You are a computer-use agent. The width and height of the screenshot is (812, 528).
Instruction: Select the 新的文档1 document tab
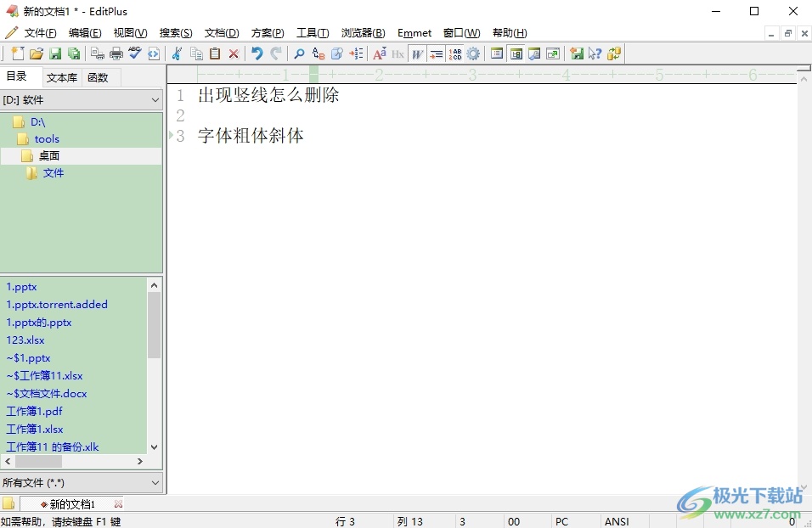72,503
